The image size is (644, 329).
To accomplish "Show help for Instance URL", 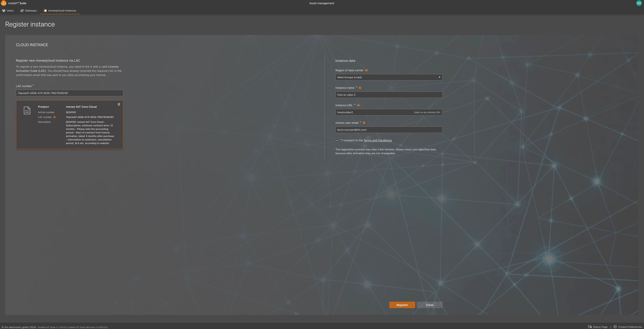I will point(358,105).
